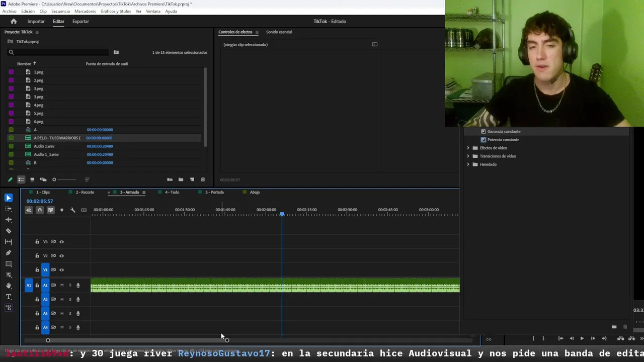The image size is (644, 362).
Task: Open Controles de efectos panel menu
Action: (x=257, y=32)
